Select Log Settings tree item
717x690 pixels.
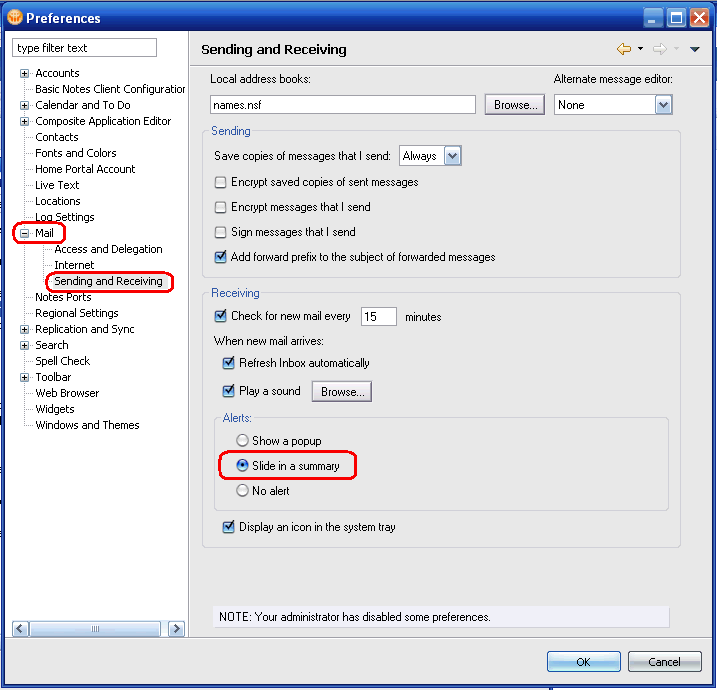(65, 217)
